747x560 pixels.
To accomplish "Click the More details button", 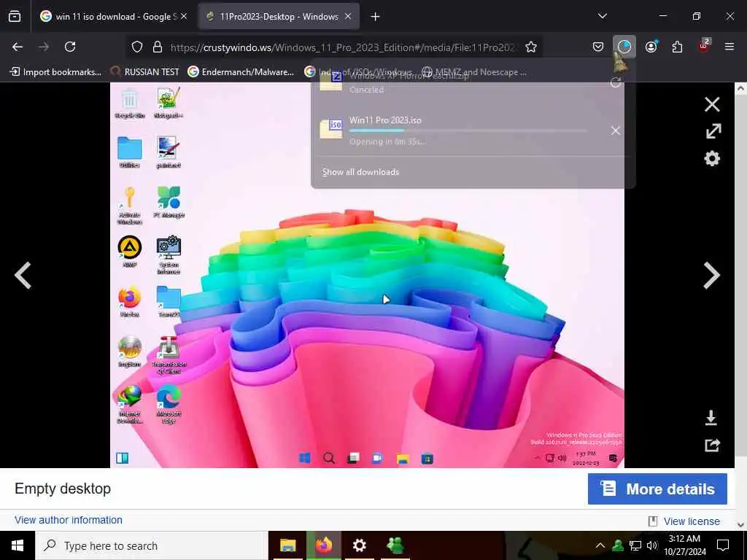I will pos(657,489).
